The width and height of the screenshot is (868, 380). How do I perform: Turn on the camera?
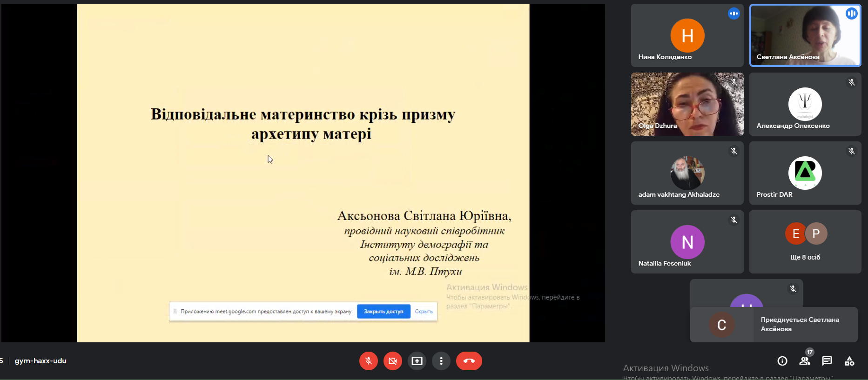pyautogui.click(x=392, y=361)
